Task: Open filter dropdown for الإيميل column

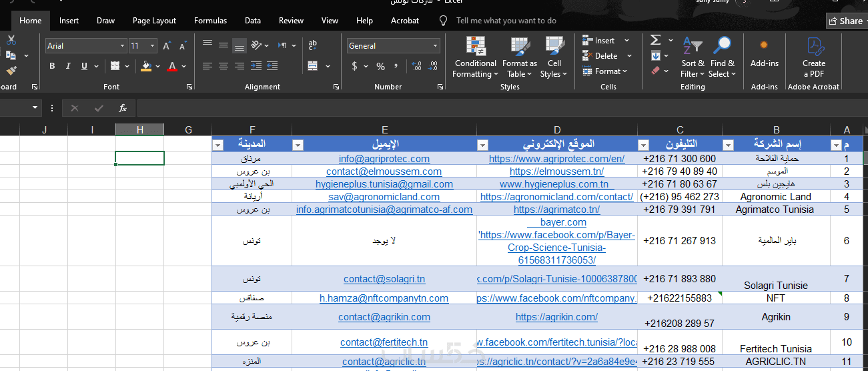Action: (298, 145)
